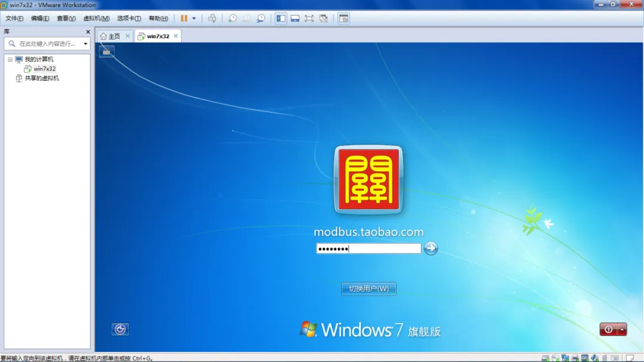Open the power options arrow beside Pause
Viewport: 644px width, 362px height.
(x=194, y=18)
